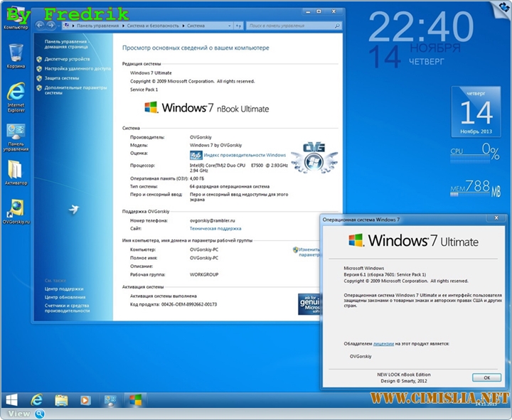Open the Корзина recycle bin desktop icon

click(16, 53)
